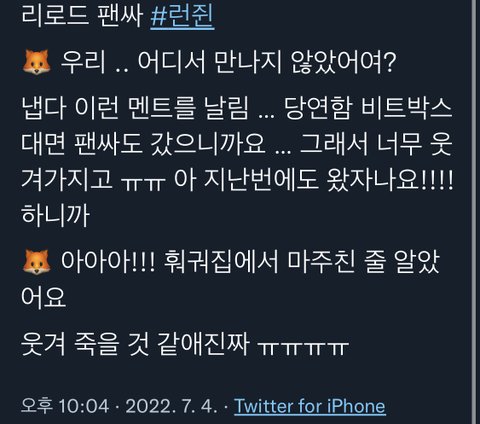Click the phrase 그래서 너무 웃
Image resolution: width=480 pixels, height=424 pixels.
pos(376,144)
